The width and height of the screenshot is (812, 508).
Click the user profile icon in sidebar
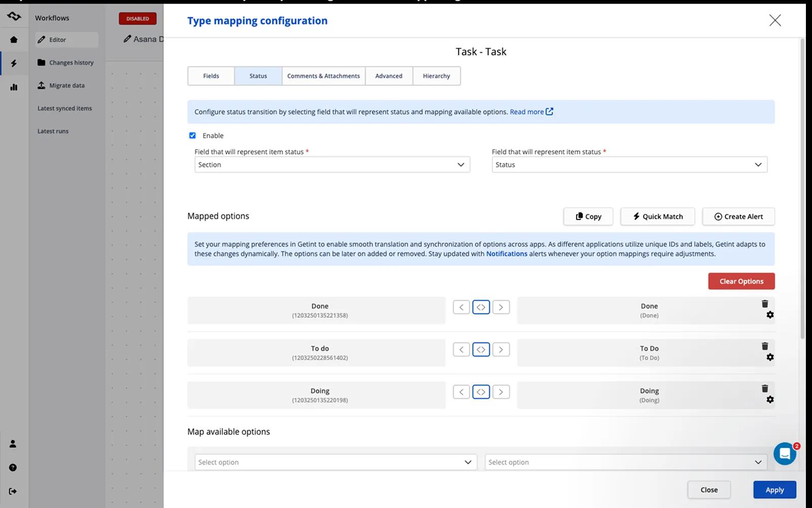coord(13,443)
